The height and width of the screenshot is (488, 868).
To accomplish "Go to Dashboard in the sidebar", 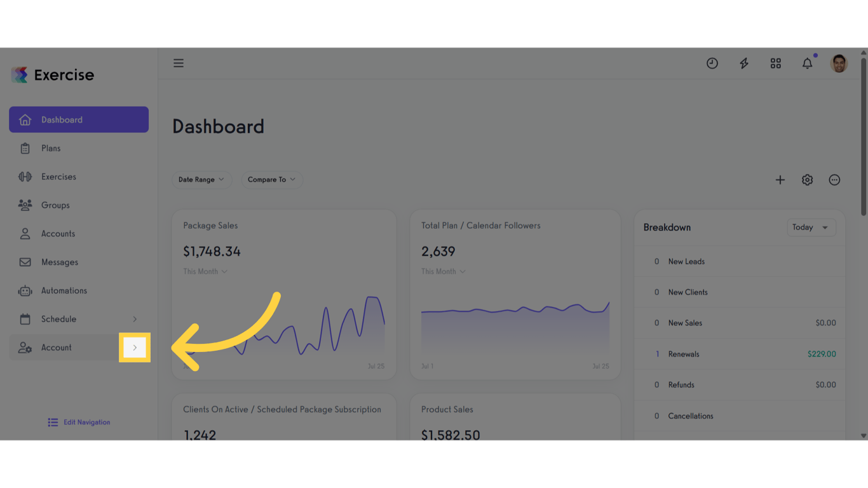I will coord(79,119).
